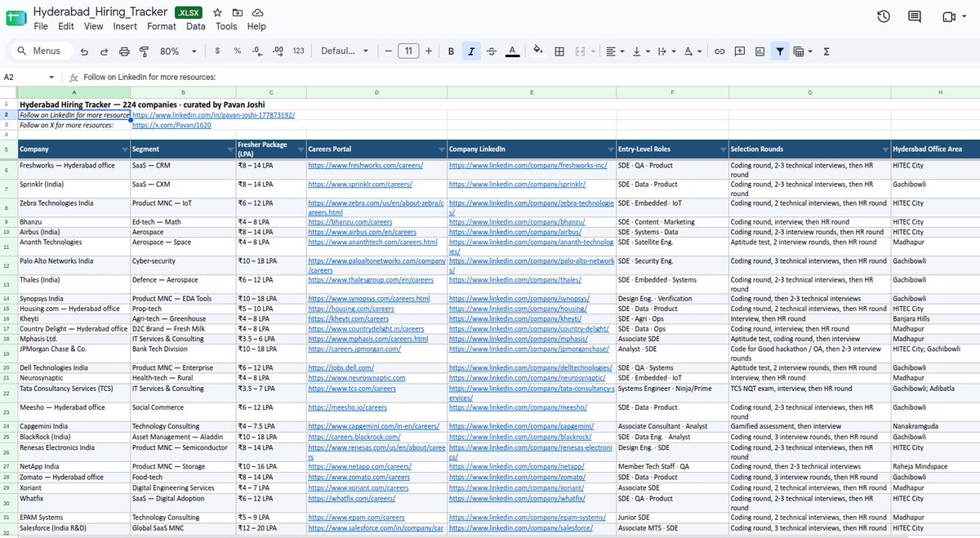The height and width of the screenshot is (538, 980).
Task: Open the Format menu
Action: (x=162, y=26)
